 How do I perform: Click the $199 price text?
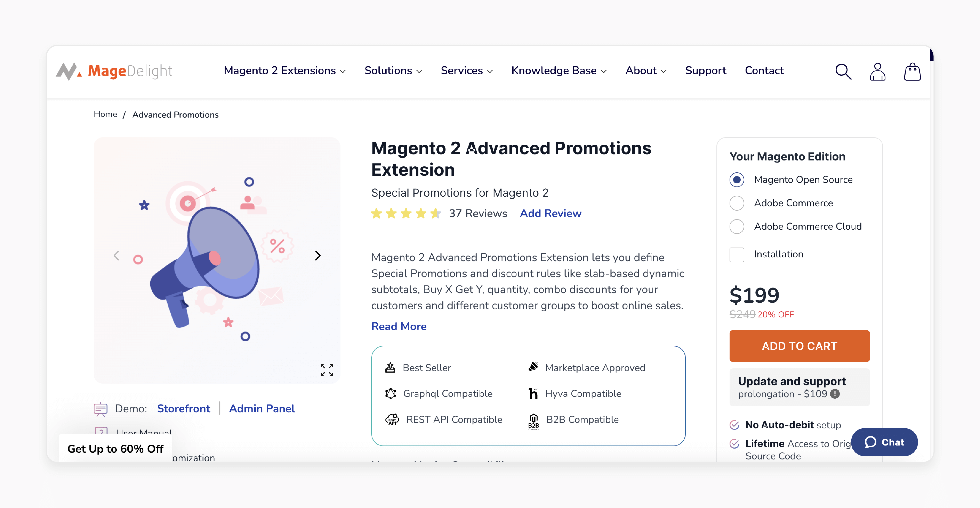[x=754, y=295]
